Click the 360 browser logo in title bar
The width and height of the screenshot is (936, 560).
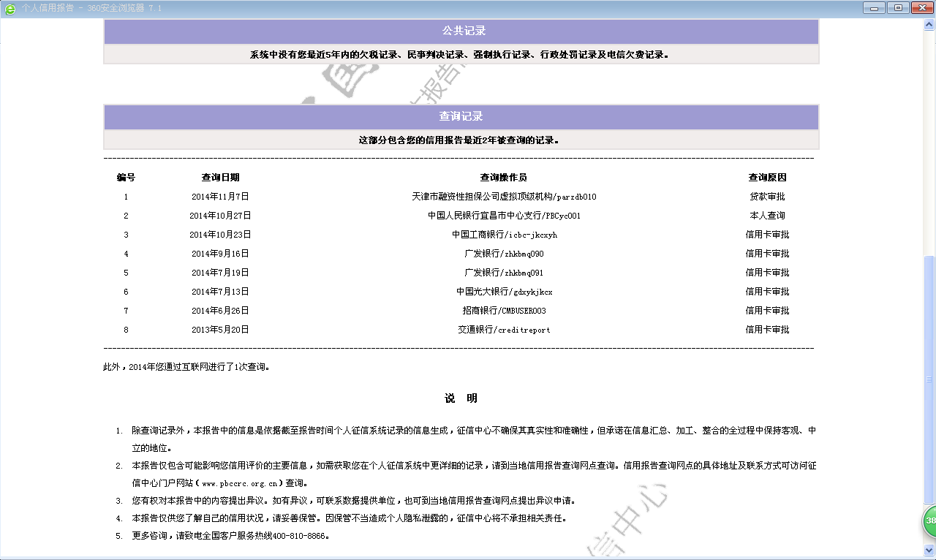10,9
